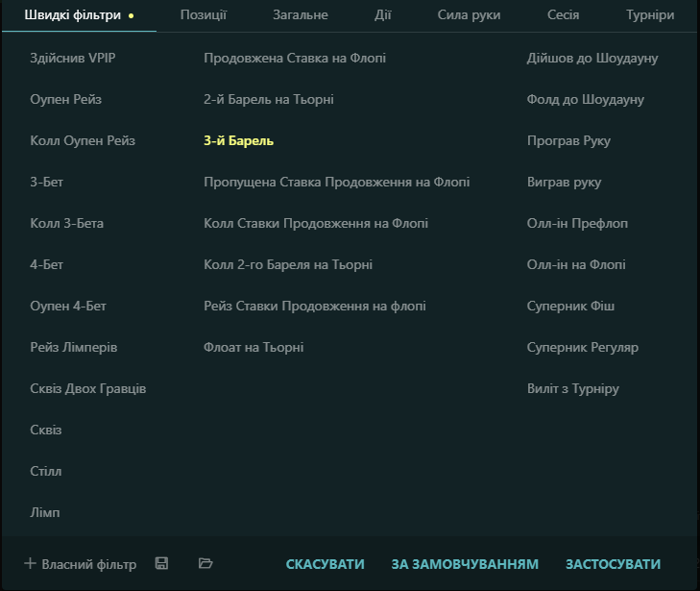Toggle the Оупен 4-Бет filter
This screenshot has width=700, height=591.
pos(68,306)
